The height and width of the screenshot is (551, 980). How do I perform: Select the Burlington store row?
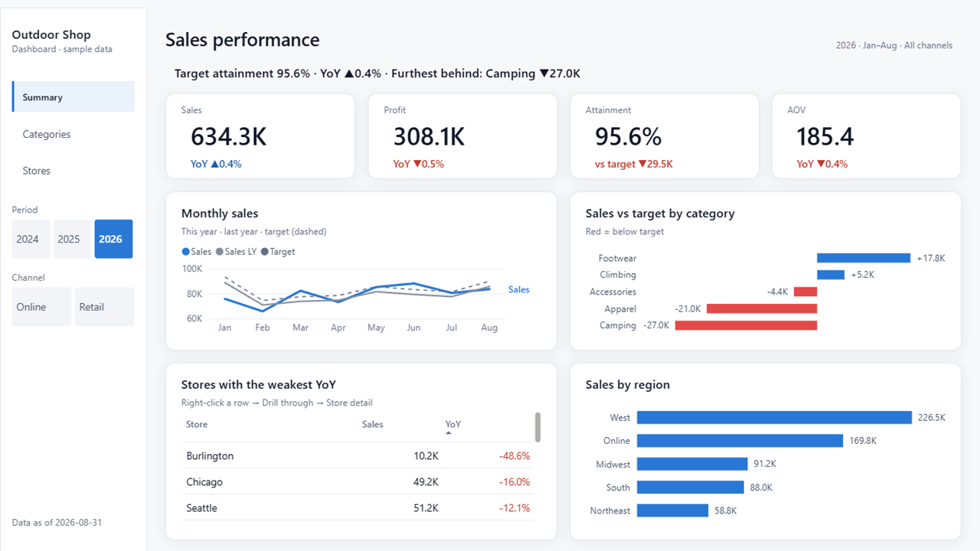[358, 455]
